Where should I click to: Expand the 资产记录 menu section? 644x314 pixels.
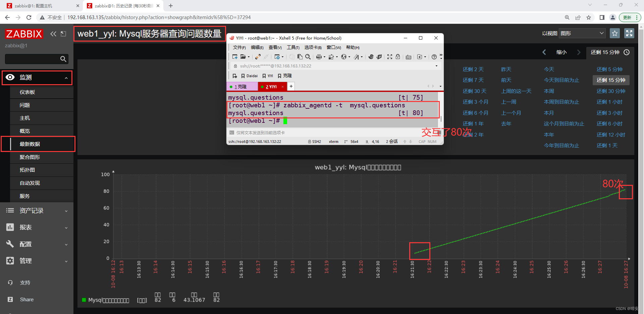click(x=37, y=211)
